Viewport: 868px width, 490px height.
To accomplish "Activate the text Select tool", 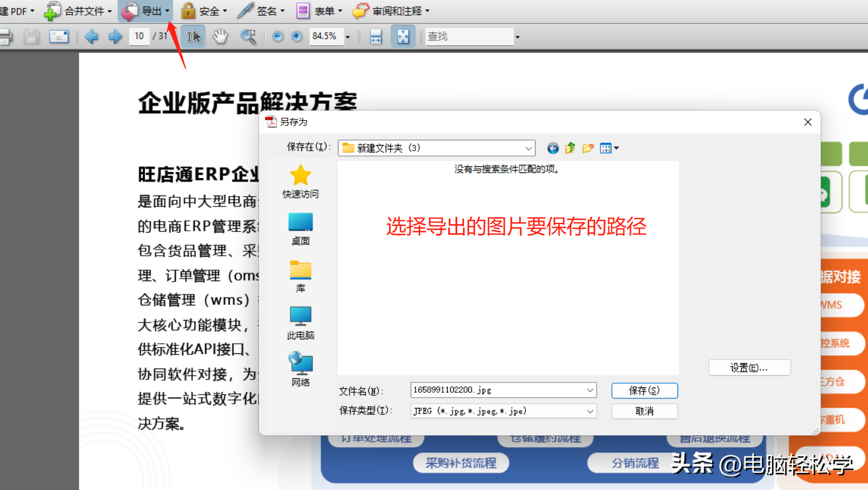I will tap(193, 36).
